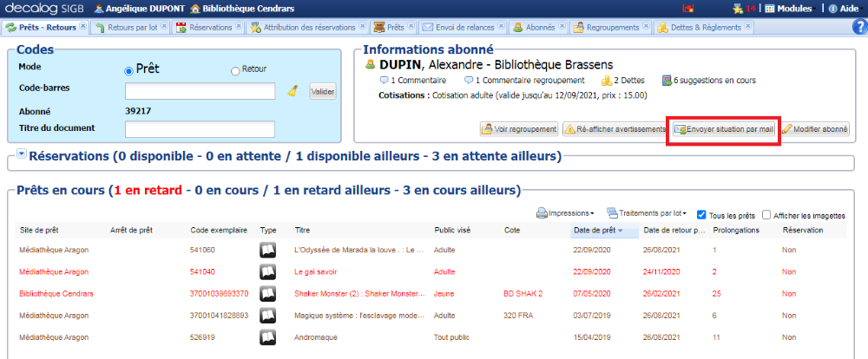The height and width of the screenshot is (359, 868).
Task: Click the book type icon for Andromaque
Action: (268, 336)
